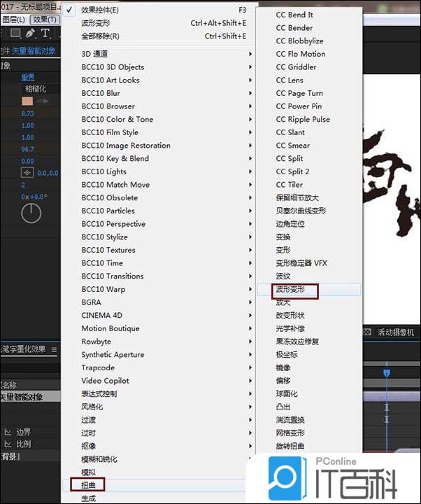Open the timeline panel menu icon
Viewport: 421px width, 504px height.
pyautogui.click(x=54, y=349)
